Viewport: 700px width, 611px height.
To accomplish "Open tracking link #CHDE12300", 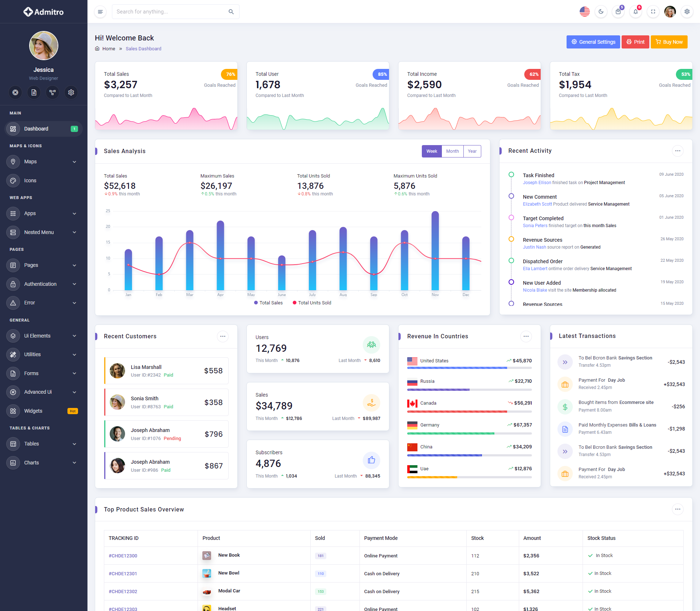I will [123, 556].
